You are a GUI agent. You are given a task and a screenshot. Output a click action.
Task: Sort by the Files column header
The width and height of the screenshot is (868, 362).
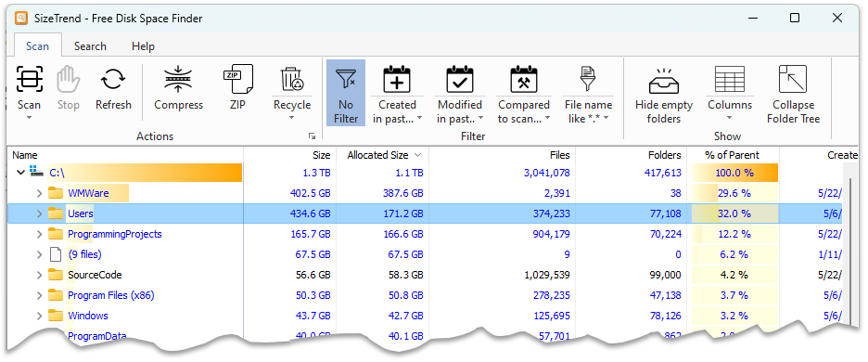coord(502,155)
